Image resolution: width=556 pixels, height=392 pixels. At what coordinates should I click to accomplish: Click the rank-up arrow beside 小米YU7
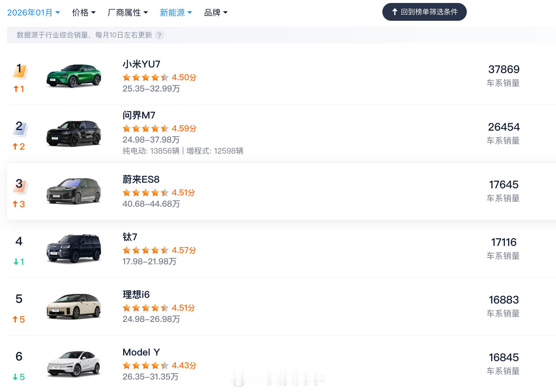click(x=18, y=88)
